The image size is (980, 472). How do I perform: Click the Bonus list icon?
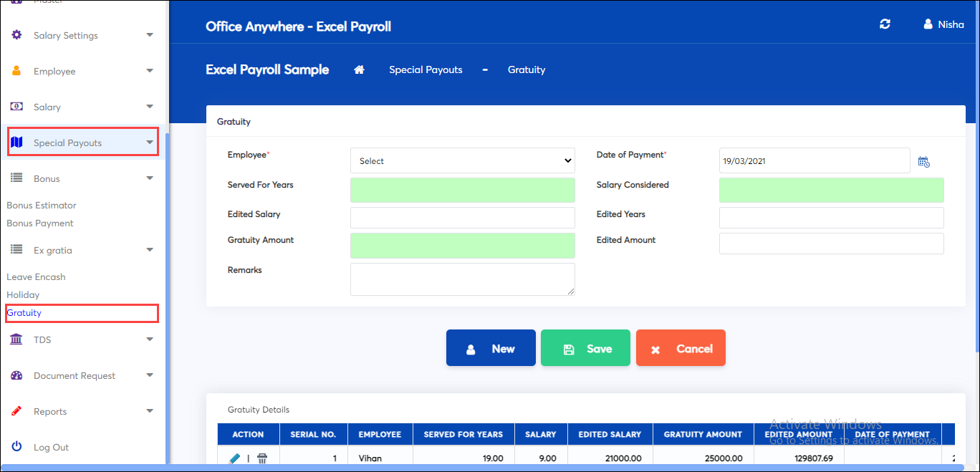pos(17,178)
